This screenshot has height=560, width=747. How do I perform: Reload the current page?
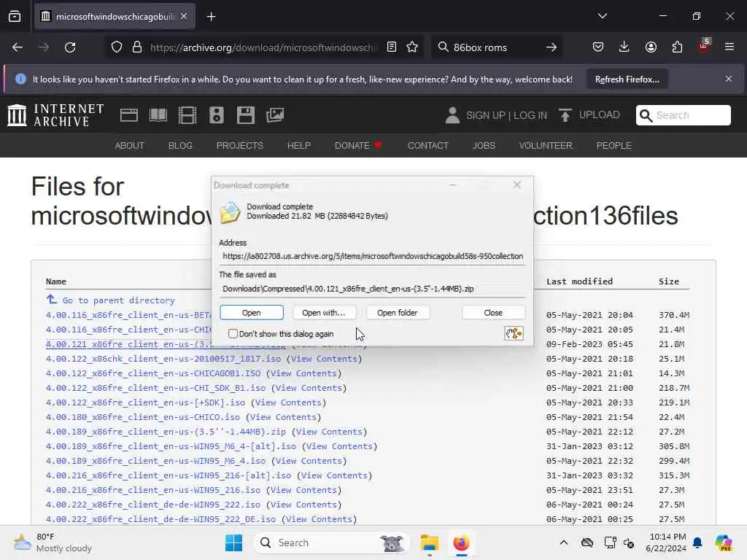(70, 47)
